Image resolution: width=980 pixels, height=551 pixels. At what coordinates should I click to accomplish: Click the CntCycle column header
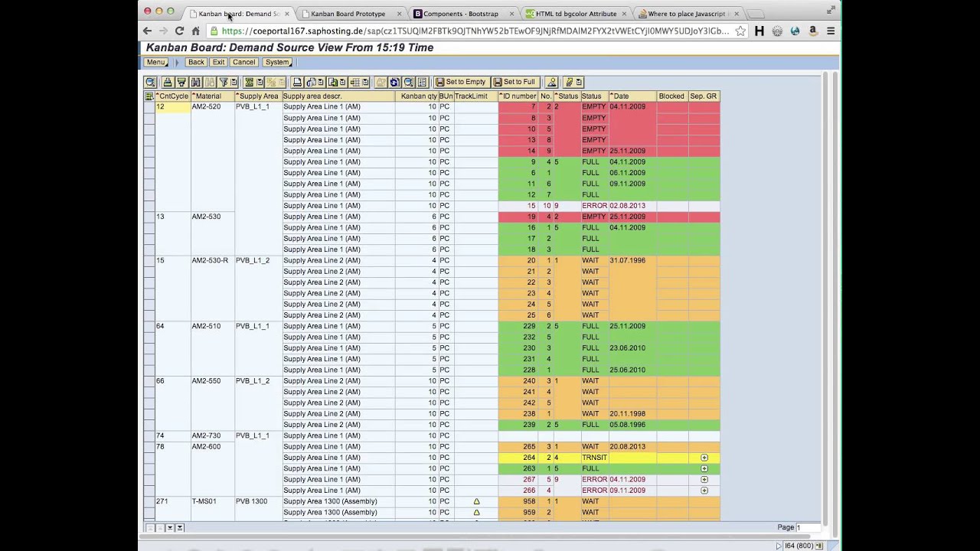click(x=172, y=96)
